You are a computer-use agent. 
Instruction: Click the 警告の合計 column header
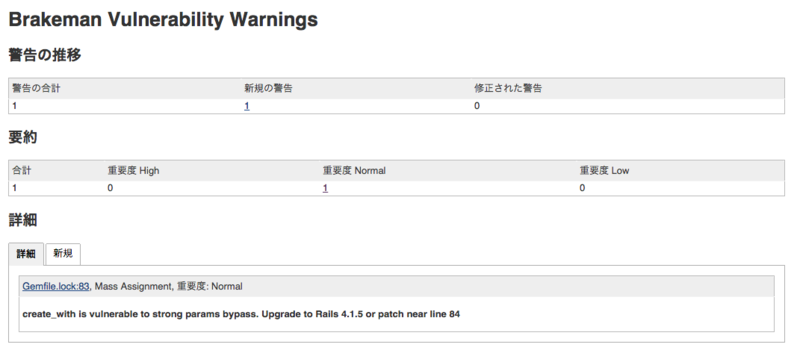(36, 88)
